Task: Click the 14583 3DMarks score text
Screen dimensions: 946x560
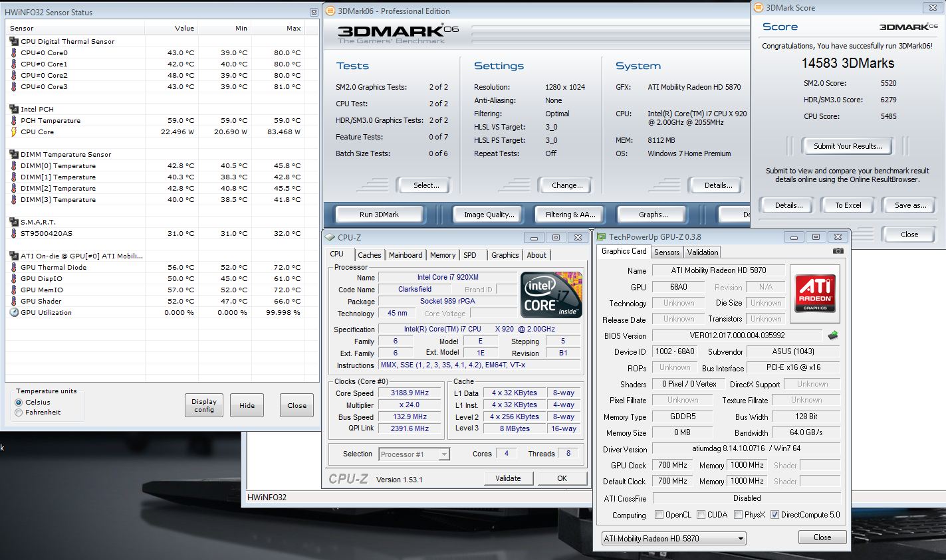Action: click(848, 63)
